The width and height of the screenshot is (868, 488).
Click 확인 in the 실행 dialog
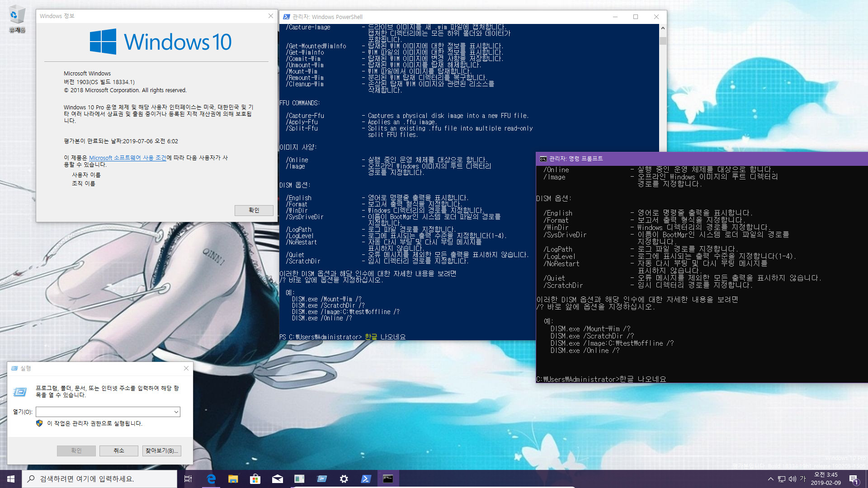coord(76,450)
